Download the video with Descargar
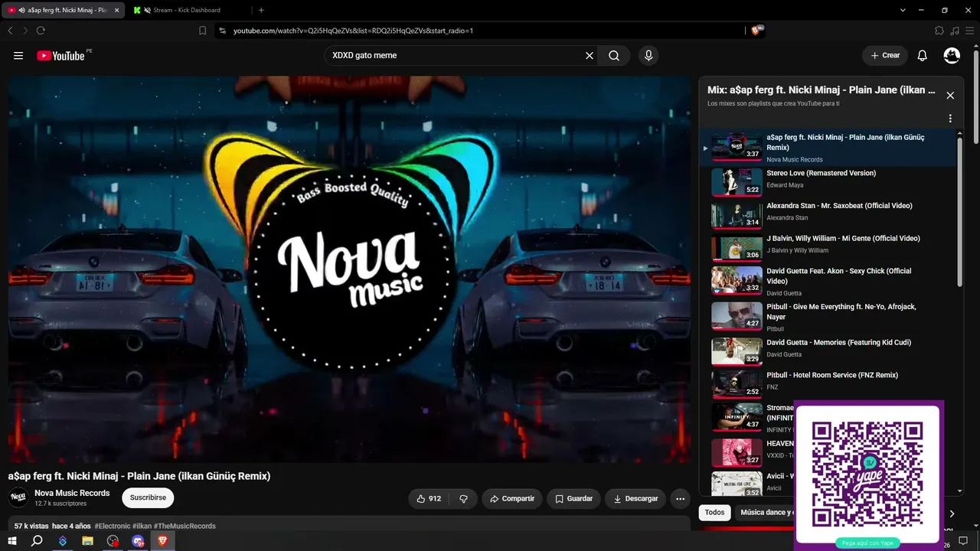 (x=635, y=498)
